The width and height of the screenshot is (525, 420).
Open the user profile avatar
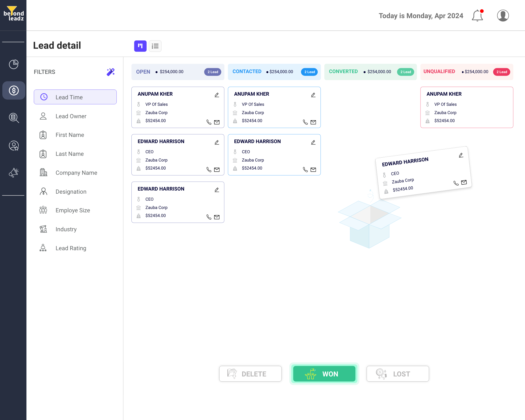pos(503,16)
